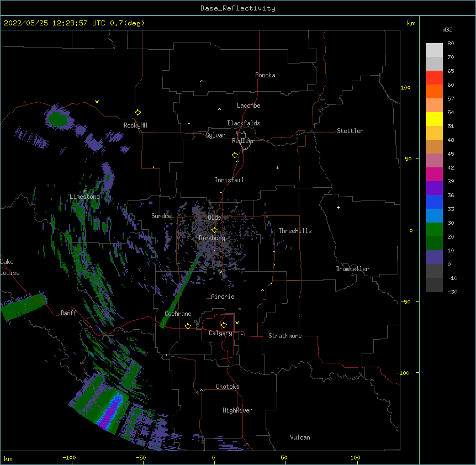The image size is (476, 465).
Task: Click the Sylvan label
Action: pyautogui.click(x=215, y=135)
